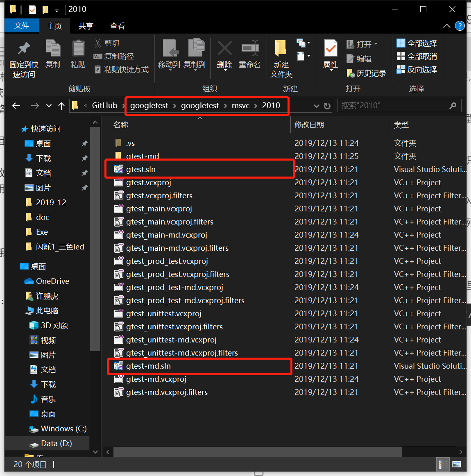Go forward with the right arrow

[35, 106]
